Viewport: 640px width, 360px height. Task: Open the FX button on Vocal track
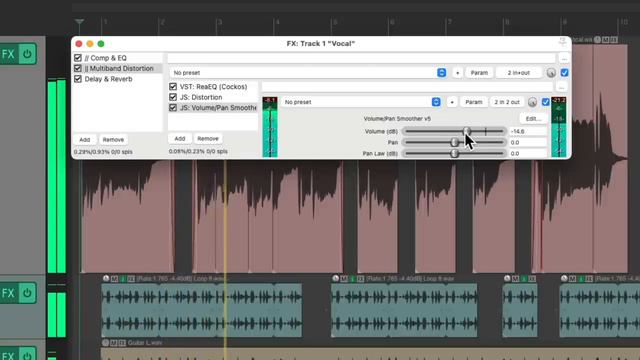[8, 54]
